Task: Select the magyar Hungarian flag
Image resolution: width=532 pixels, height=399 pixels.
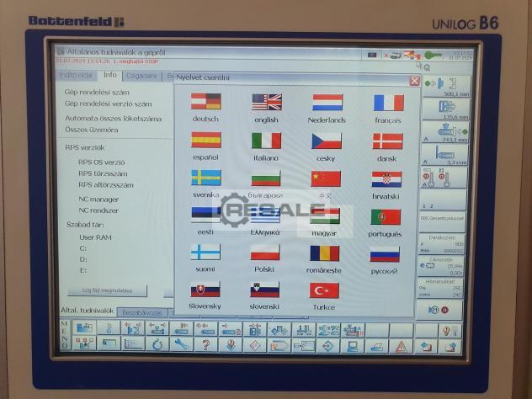Action: click(325, 215)
